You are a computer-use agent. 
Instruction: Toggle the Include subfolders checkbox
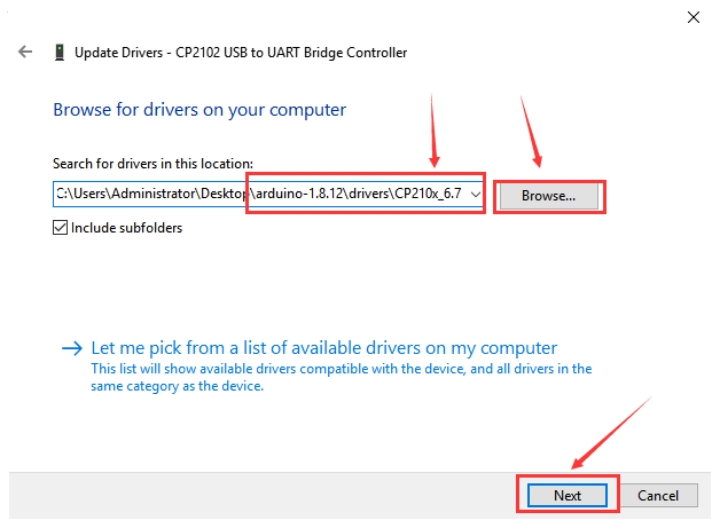pos(60,227)
